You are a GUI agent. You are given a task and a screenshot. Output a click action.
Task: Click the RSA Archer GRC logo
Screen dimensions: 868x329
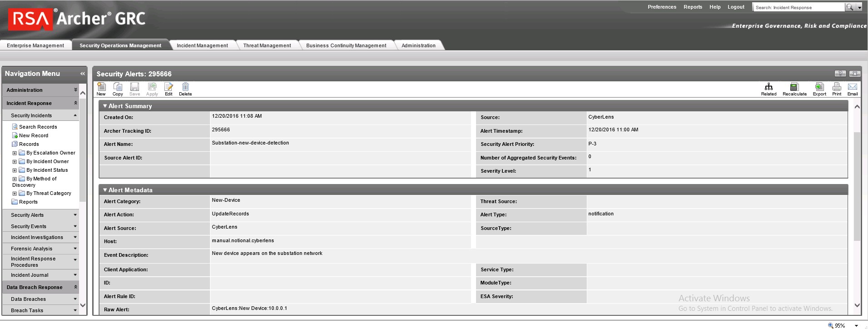click(x=77, y=19)
